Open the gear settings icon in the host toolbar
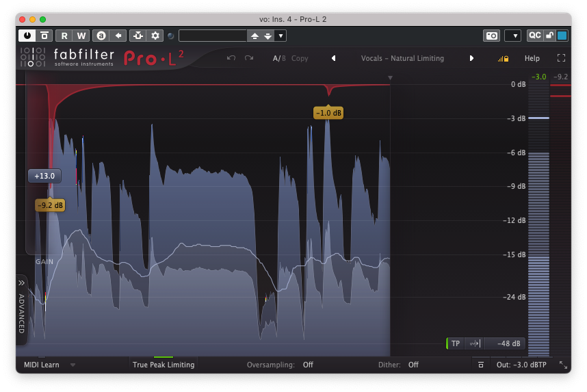587x392 pixels. pyautogui.click(x=155, y=36)
